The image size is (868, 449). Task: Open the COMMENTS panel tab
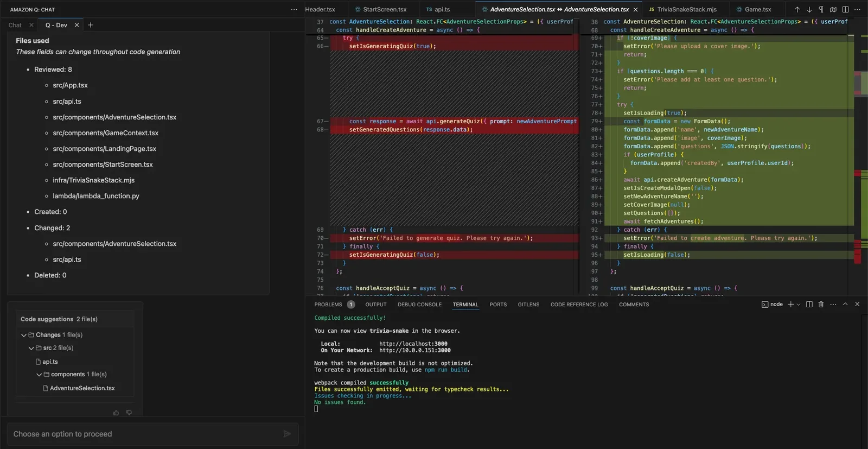coord(634,305)
